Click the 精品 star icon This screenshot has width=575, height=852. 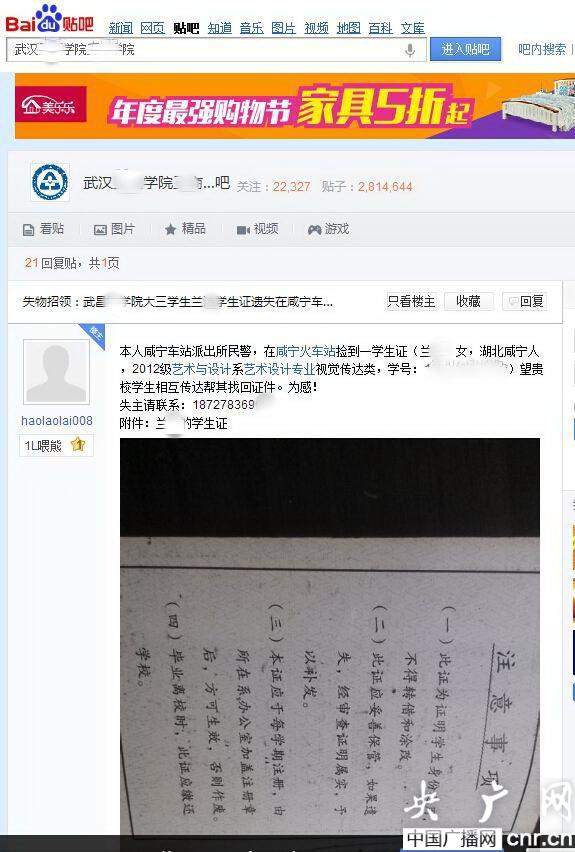(x=171, y=229)
